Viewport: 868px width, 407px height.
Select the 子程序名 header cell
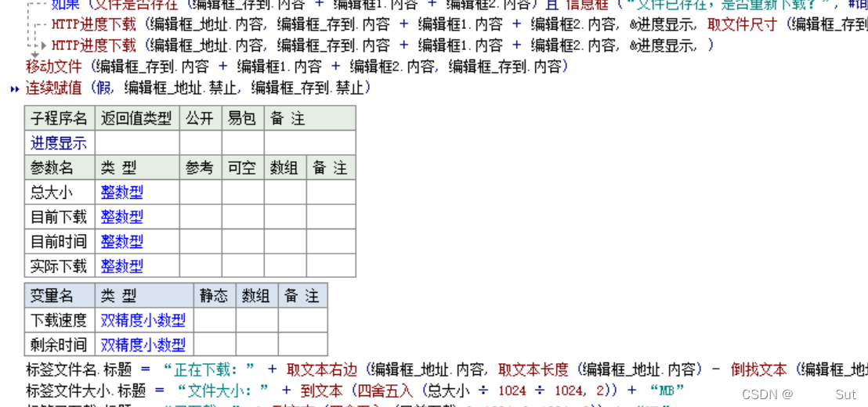pyautogui.click(x=60, y=117)
